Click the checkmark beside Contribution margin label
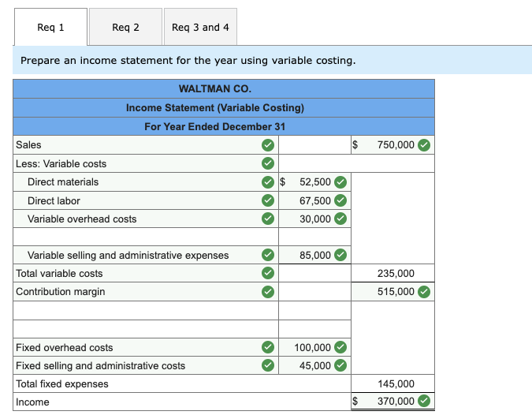 tap(268, 291)
